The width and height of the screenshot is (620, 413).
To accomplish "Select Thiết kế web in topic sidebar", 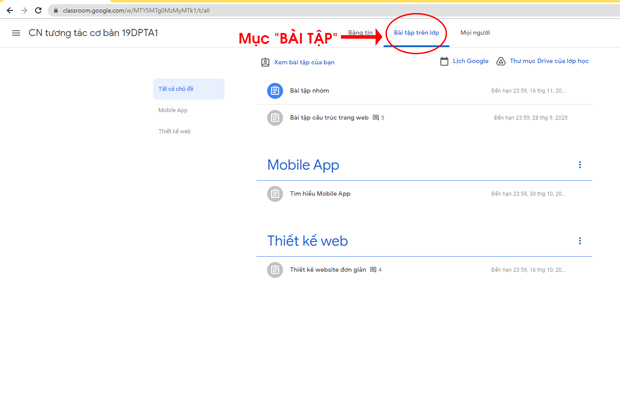I will click(x=174, y=131).
